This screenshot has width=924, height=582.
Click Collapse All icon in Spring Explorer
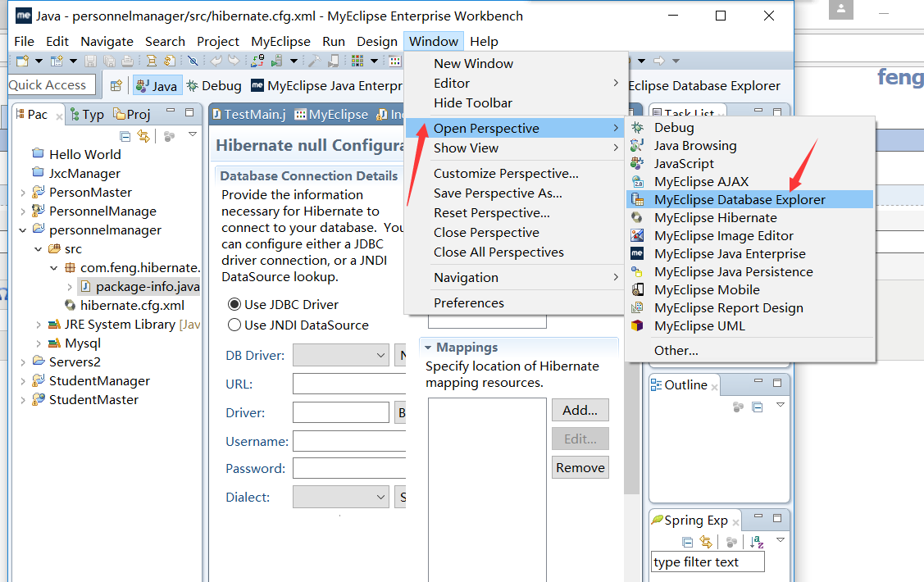point(687,542)
